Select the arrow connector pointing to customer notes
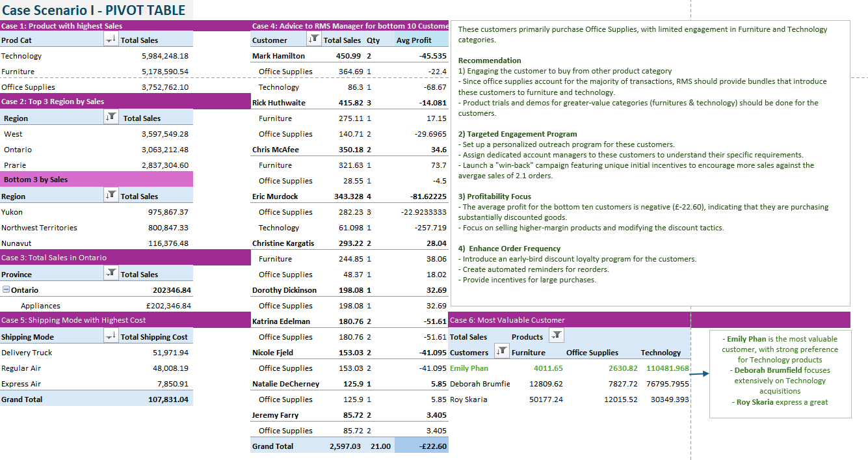868x460 pixels. coord(699,374)
